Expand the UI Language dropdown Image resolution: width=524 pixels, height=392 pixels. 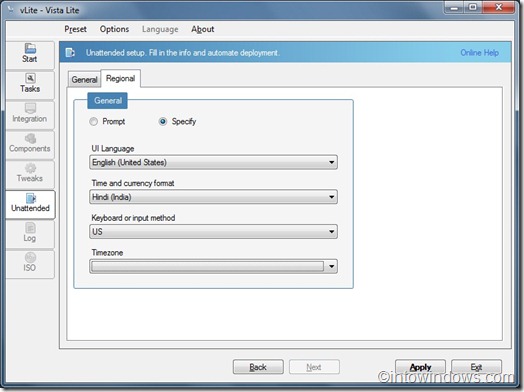213,162
